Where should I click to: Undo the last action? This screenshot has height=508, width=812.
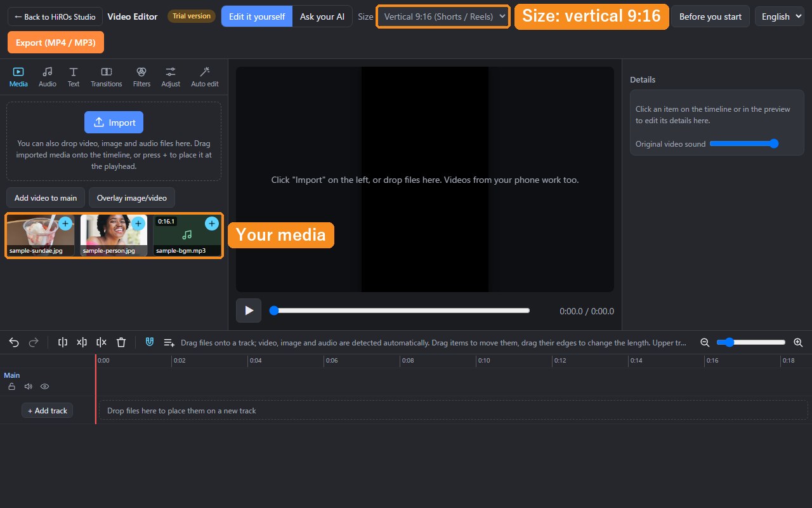tap(14, 342)
